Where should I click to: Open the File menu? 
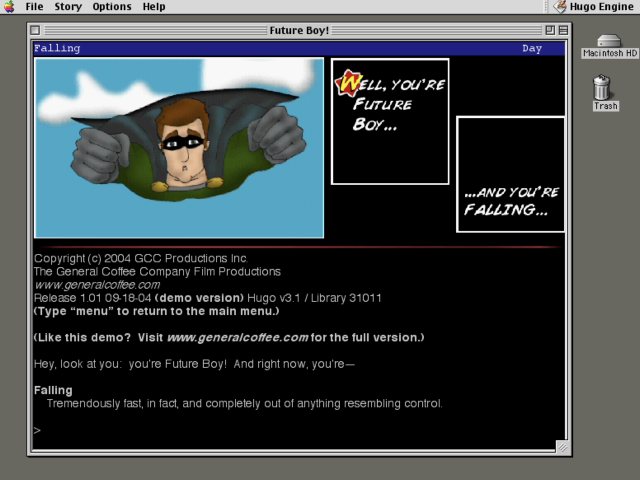pyautogui.click(x=34, y=7)
